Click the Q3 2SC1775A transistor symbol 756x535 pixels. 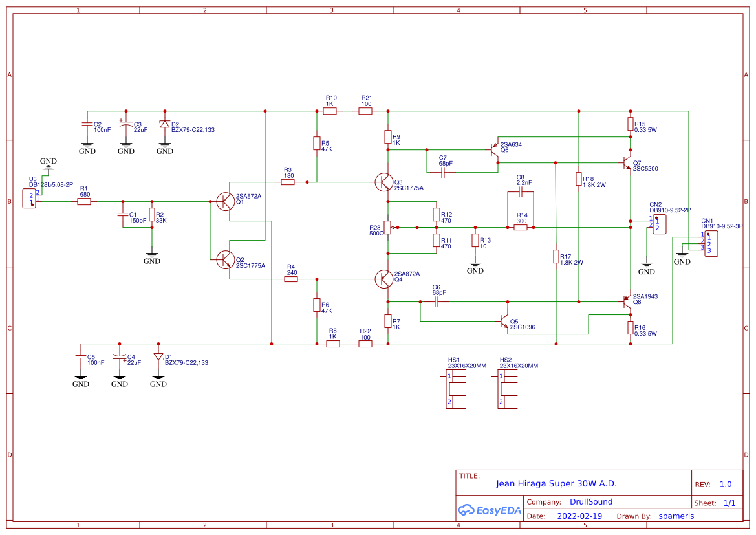pyautogui.click(x=383, y=182)
